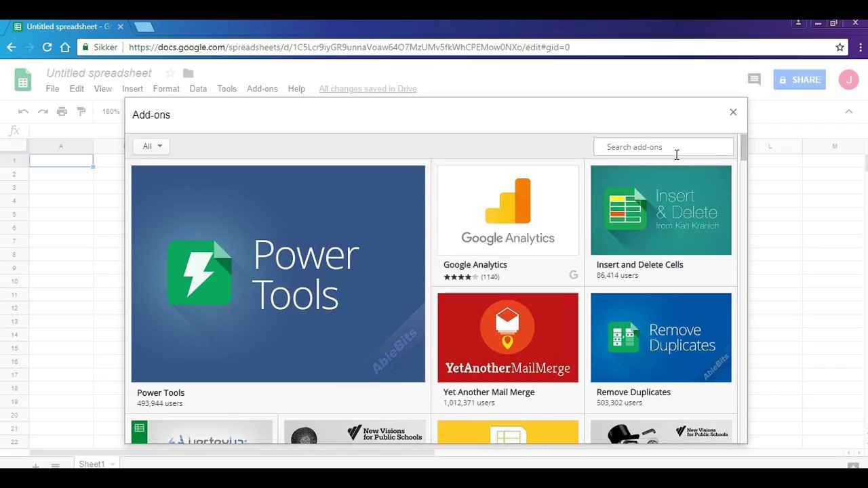The width and height of the screenshot is (868, 488).
Task: Print the sheet with the printer icon
Action: coord(62,111)
